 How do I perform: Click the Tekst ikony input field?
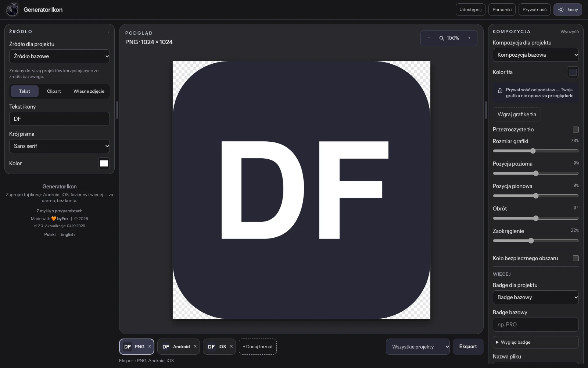pos(60,119)
